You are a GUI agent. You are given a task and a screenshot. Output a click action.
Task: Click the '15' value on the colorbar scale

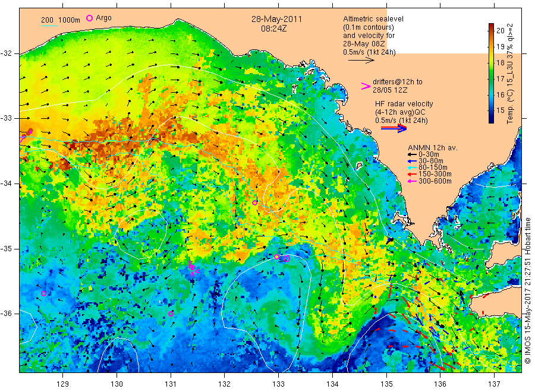pos(500,110)
